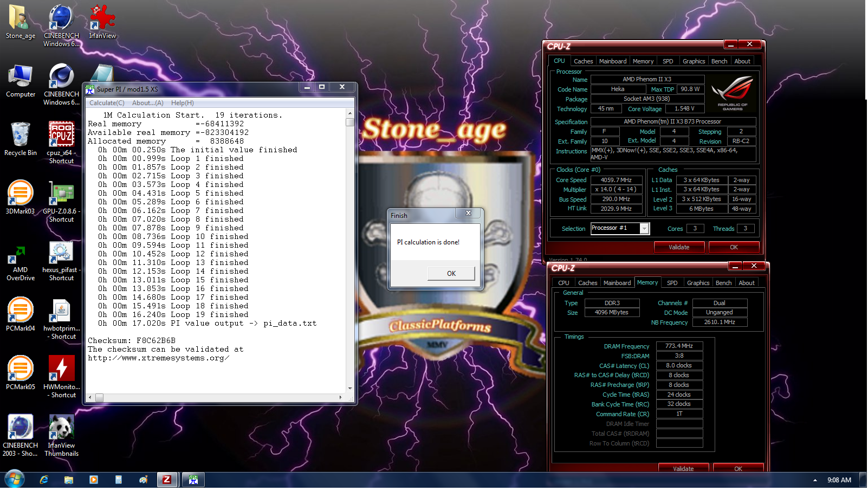The width and height of the screenshot is (868, 491).
Task: Open Graphics tab in lower CPU-Z window
Action: click(x=698, y=283)
